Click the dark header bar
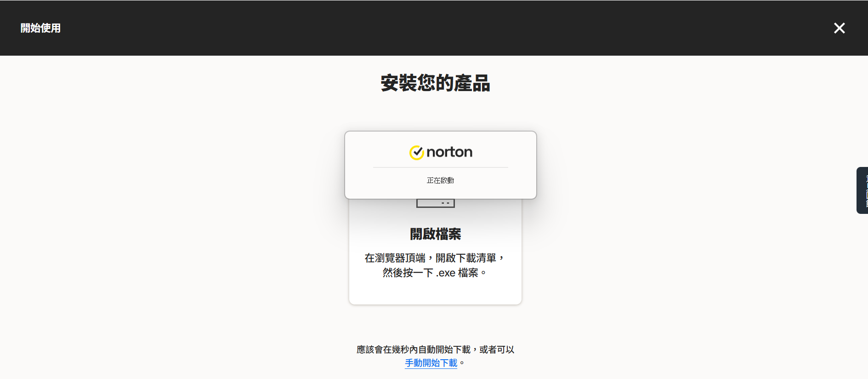 [434, 28]
